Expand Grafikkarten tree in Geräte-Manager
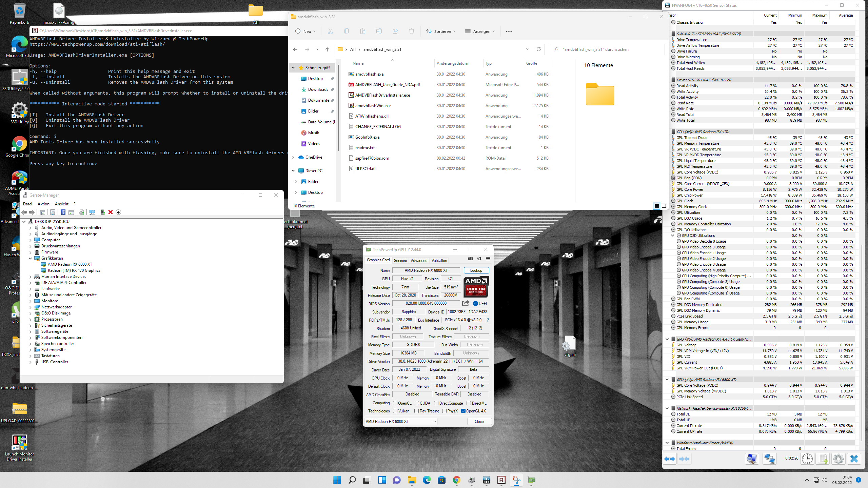 click(30, 258)
